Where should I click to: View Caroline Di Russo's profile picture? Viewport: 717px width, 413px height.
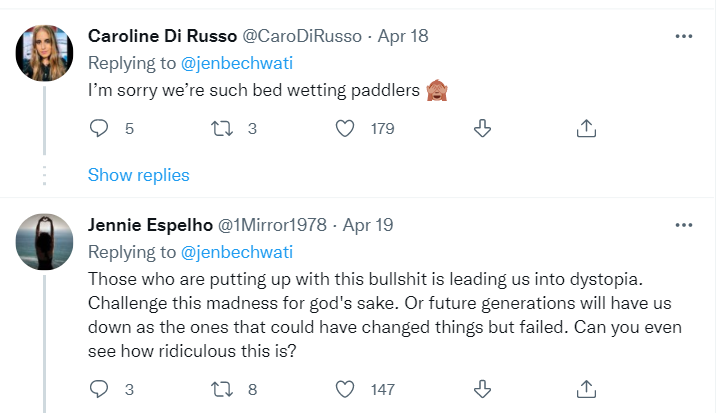pyautogui.click(x=44, y=53)
